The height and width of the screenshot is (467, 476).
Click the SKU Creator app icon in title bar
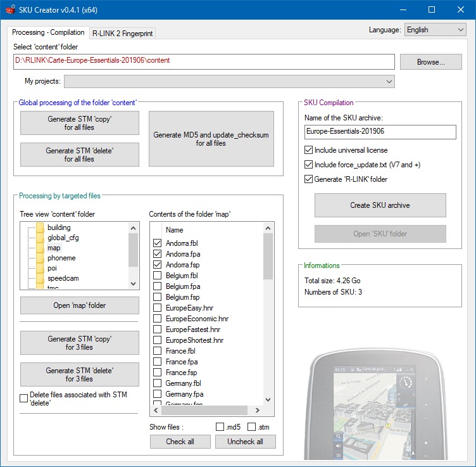pos(10,10)
